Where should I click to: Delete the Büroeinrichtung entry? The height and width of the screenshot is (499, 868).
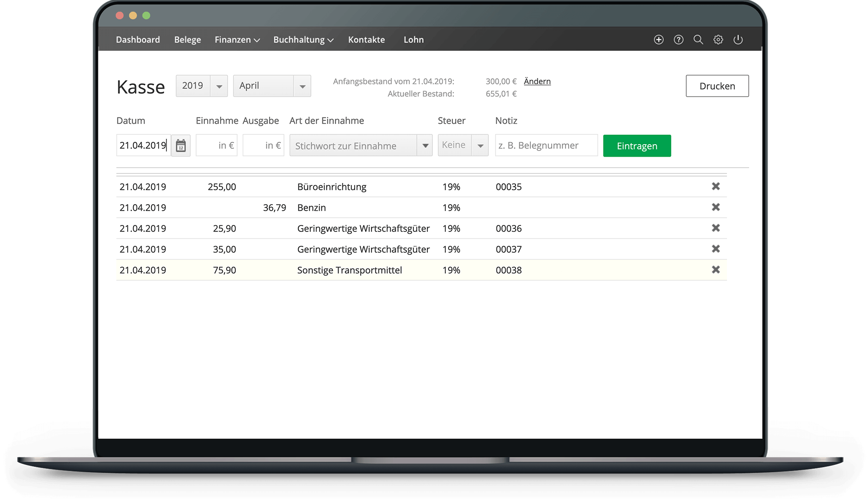(716, 186)
